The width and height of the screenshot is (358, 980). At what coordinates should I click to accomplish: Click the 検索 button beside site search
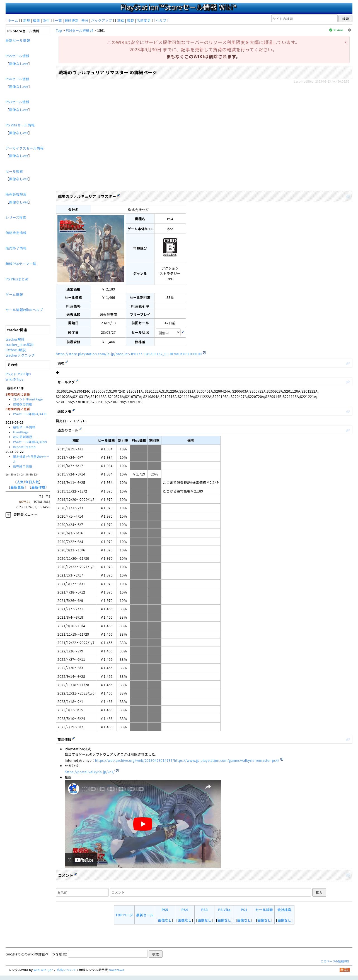click(x=345, y=19)
